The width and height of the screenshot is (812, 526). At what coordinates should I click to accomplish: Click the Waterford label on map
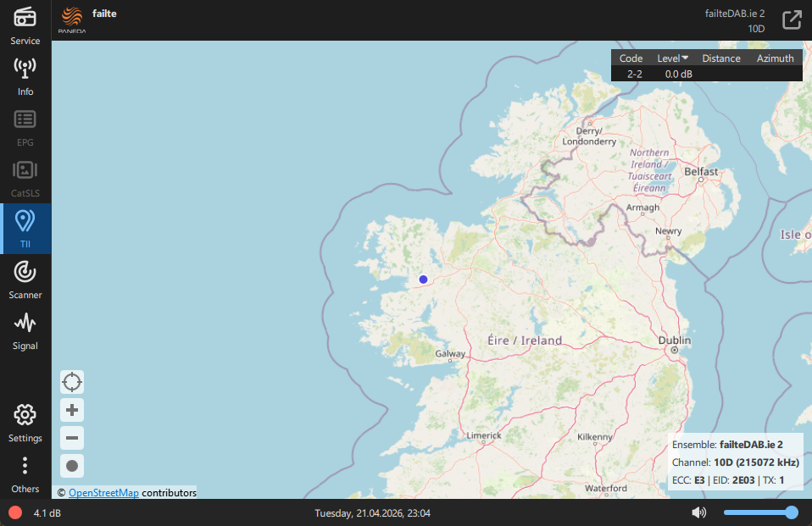(x=605, y=488)
